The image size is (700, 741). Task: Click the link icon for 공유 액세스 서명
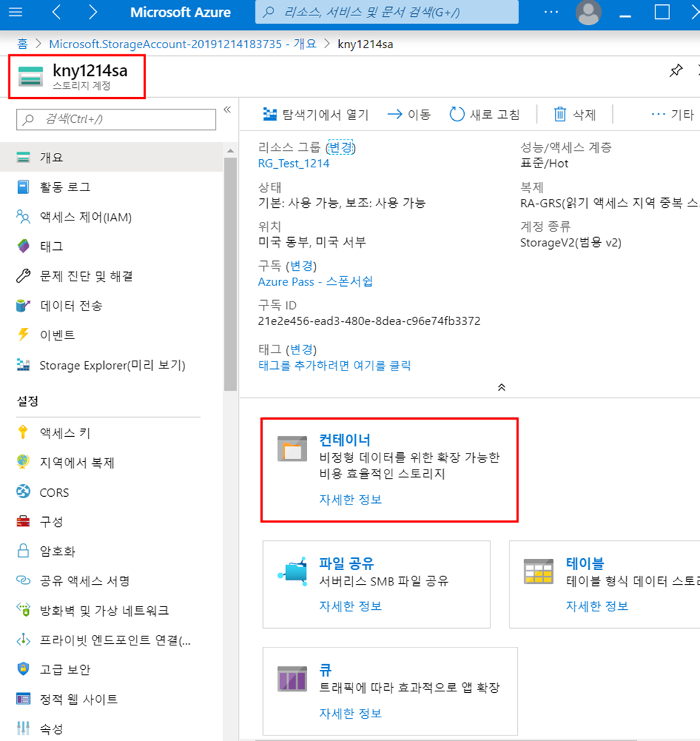23,580
